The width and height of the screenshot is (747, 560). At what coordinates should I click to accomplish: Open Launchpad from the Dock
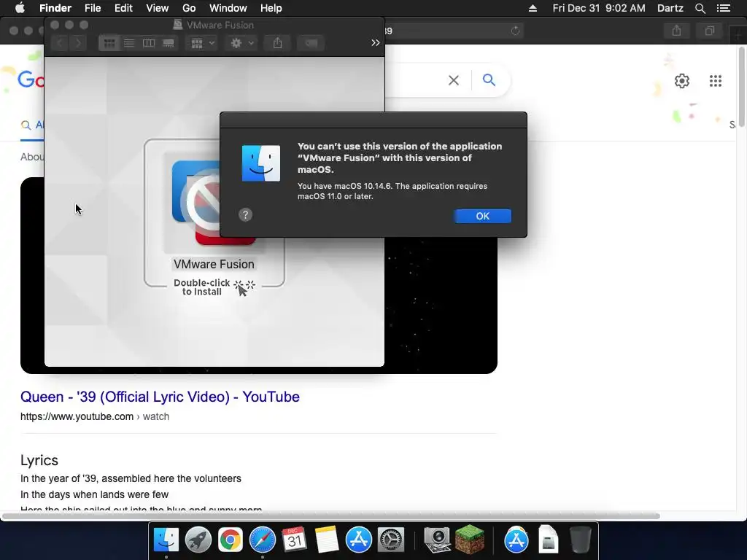[198, 540]
